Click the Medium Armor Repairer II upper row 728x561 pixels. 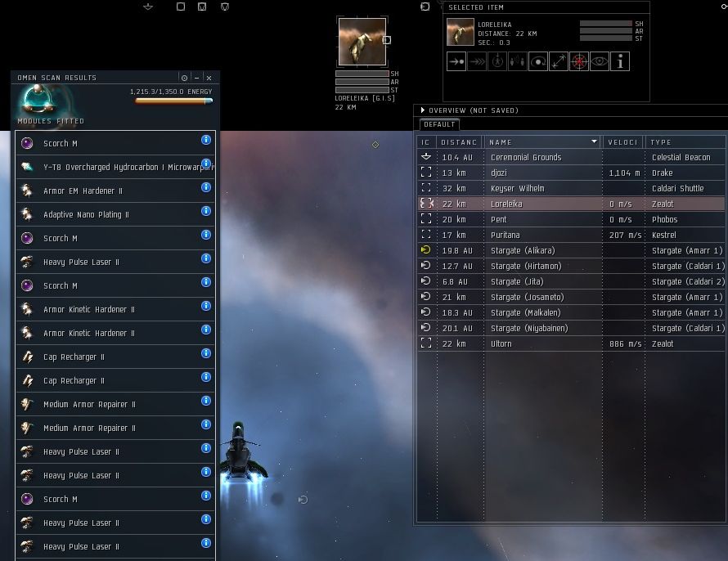point(115,404)
